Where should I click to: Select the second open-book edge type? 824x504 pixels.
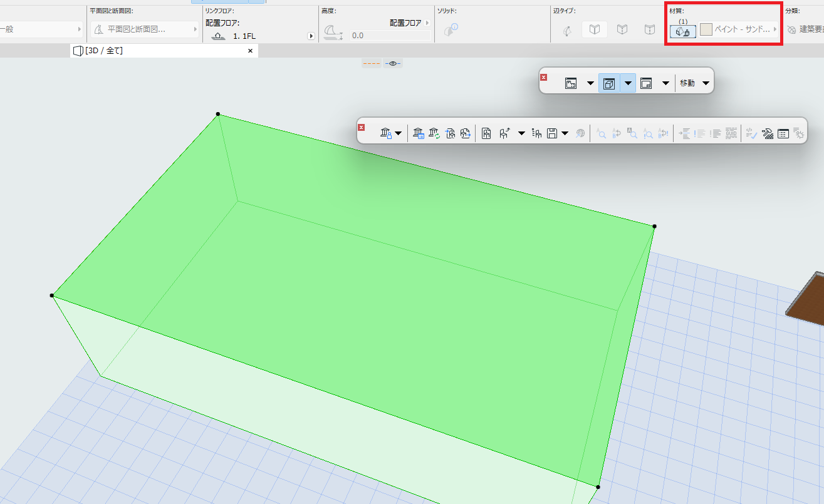pyautogui.click(x=622, y=29)
